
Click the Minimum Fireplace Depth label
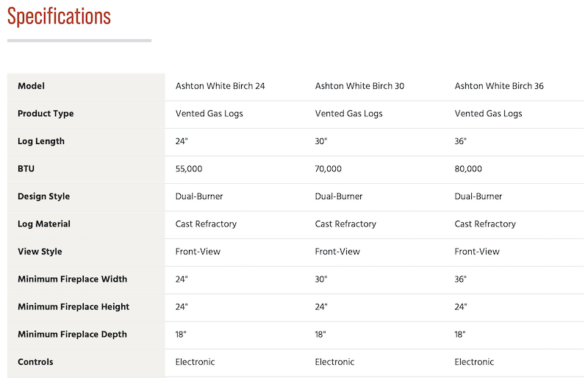(72, 335)
